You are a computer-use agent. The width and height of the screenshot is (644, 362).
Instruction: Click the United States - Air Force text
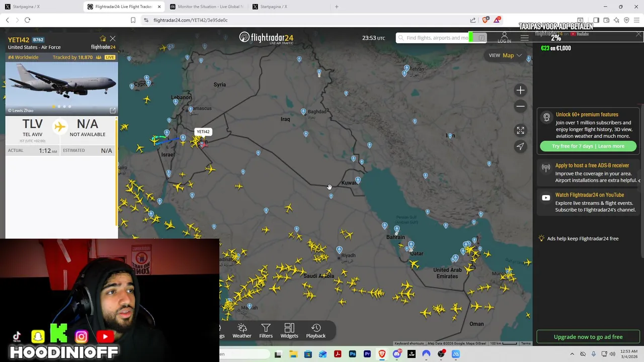pos(34,47)
